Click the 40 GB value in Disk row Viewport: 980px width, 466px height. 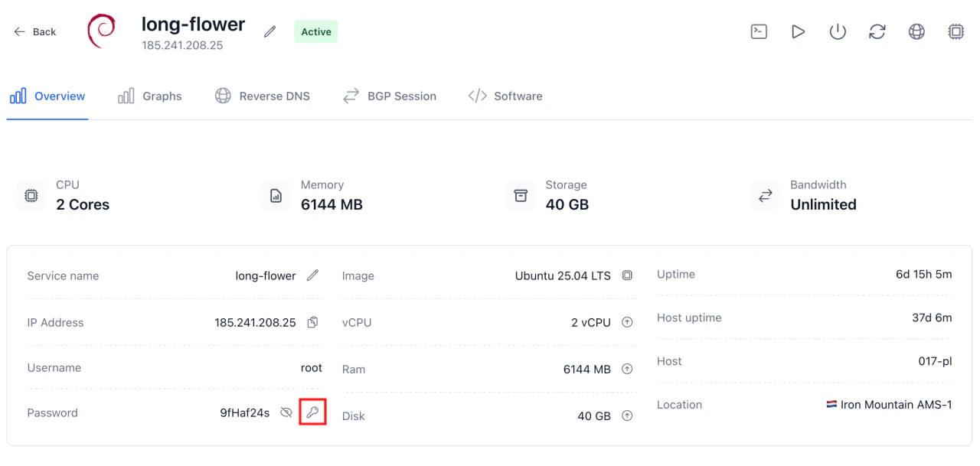594,415
